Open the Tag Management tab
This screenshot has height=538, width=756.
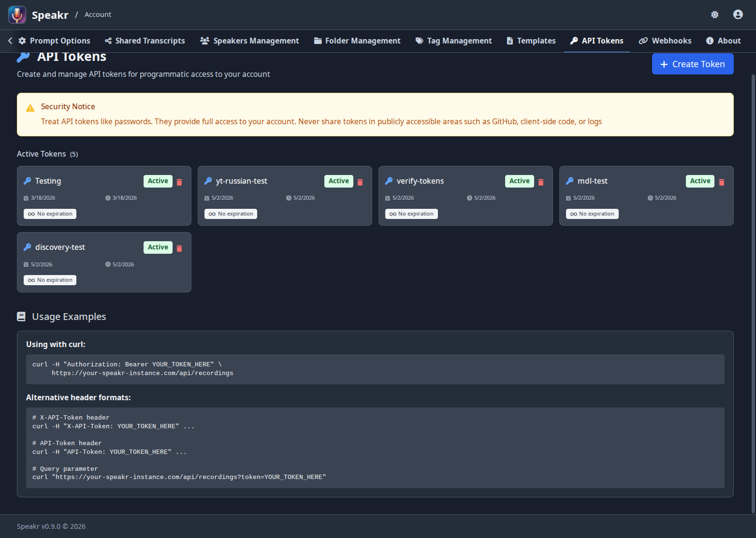(453, 41)
